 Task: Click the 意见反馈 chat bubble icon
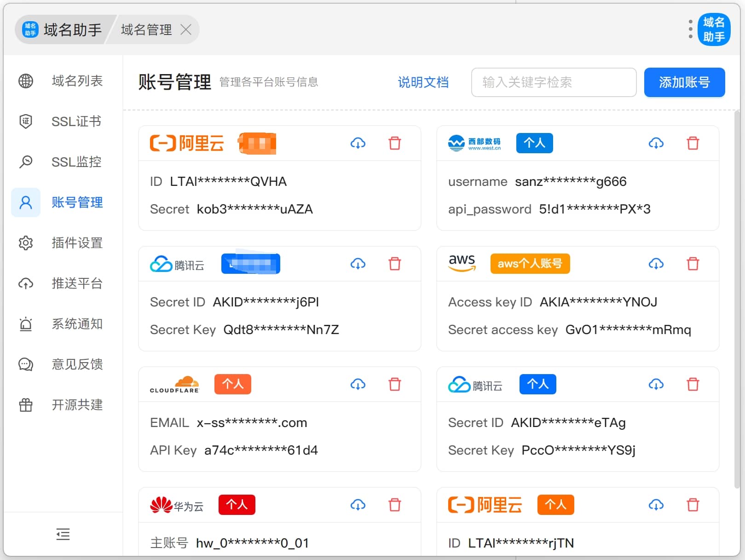pos(26,364)
